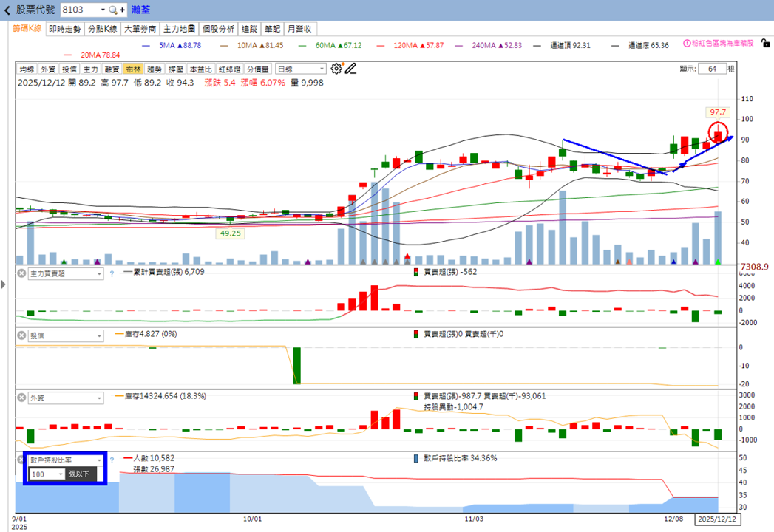The height and width of the screenshot is (532, 774).
Task: Open the 100 張以下 threshold dropdown
Action: pyautogui.click(x=47, y=474)
